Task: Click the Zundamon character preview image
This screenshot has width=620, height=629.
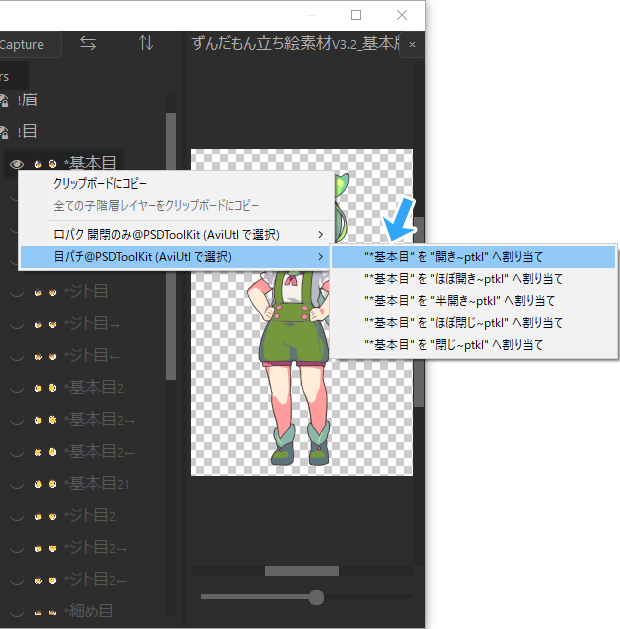Action: tap(302, 312)
